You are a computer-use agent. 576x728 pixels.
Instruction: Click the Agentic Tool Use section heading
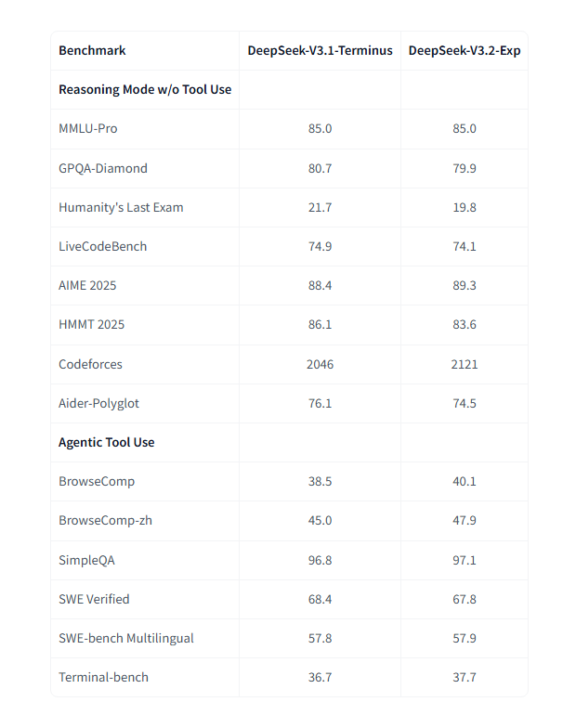106,442
